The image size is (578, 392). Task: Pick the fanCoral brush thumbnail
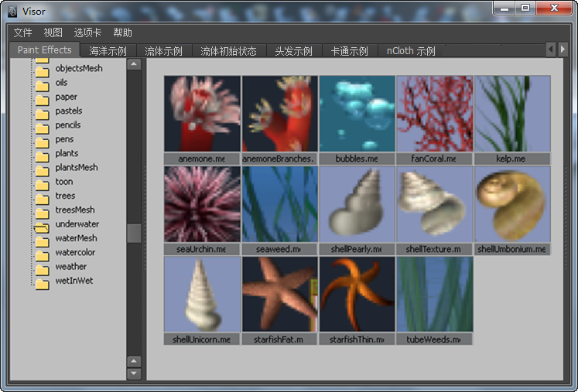(x=434, y=114)
